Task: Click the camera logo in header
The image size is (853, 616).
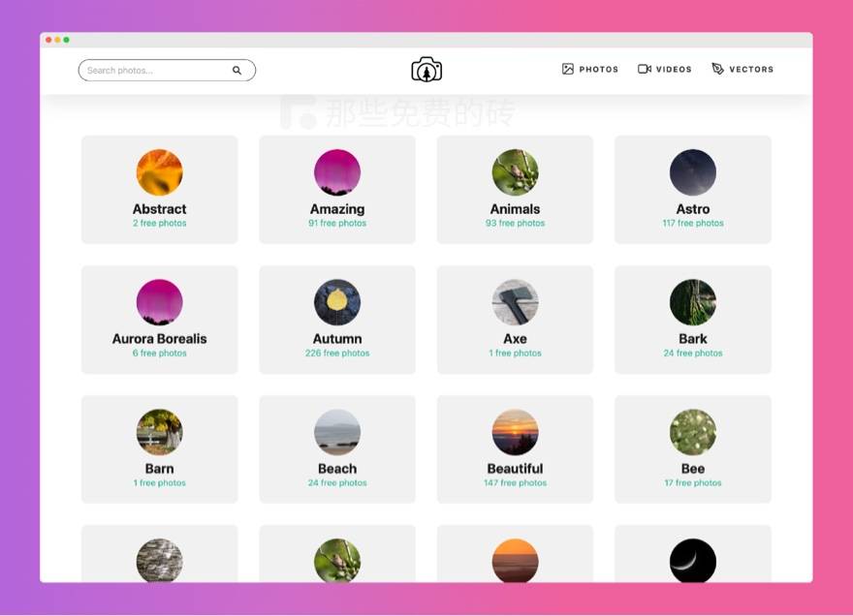Action: tap(426, 70)
